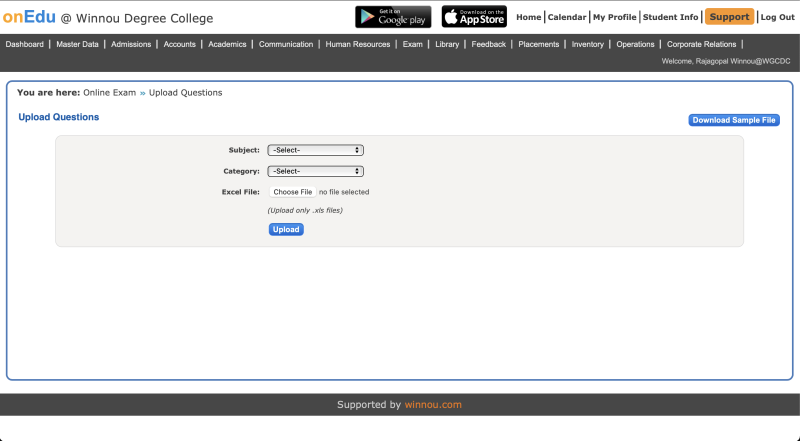Expand the Category dropdown
This screenshot has height=441, width=800.
coord(315,171)
